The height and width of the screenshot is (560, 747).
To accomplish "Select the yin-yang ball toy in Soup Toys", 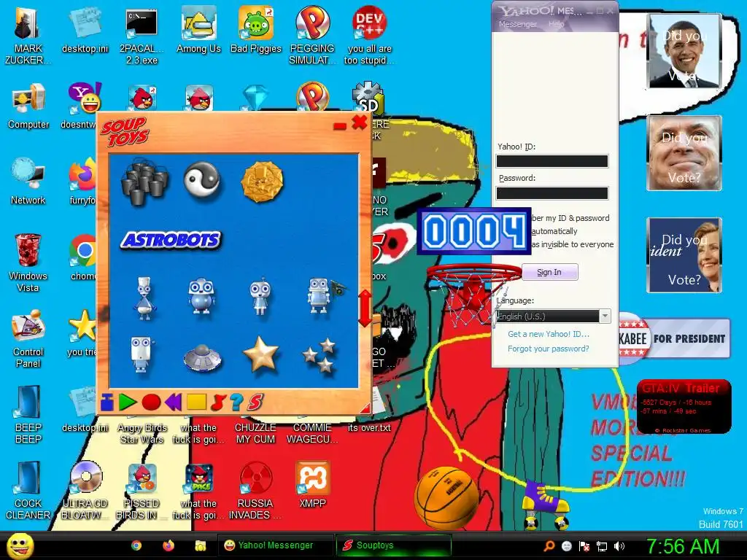I will [x=202, y=179].
